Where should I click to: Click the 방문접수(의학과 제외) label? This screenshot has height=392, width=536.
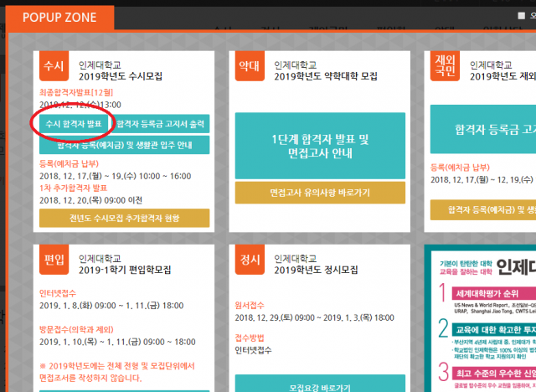[76, 329]
